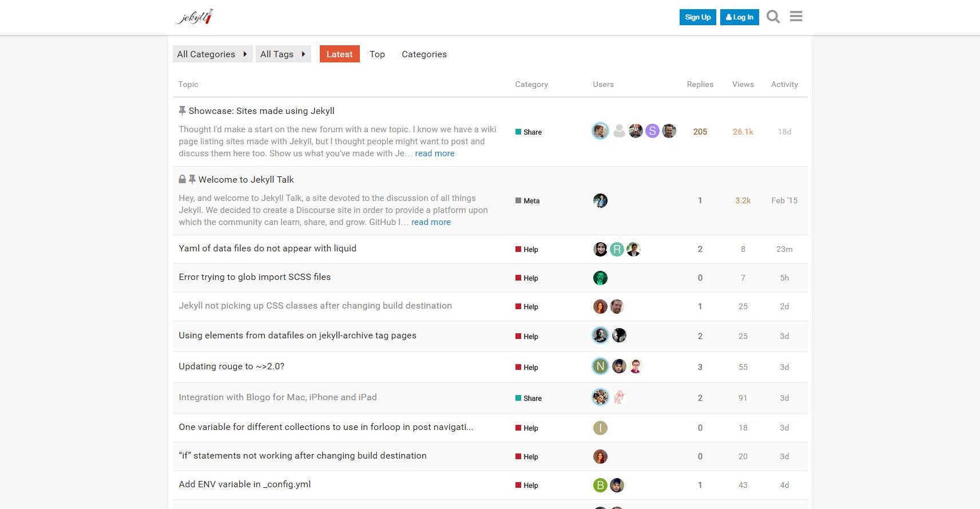This screenshot has height=509, width=980.
Task: Click read more on Welcome topic
Action: pyautogui.click(x=431, y=222)
